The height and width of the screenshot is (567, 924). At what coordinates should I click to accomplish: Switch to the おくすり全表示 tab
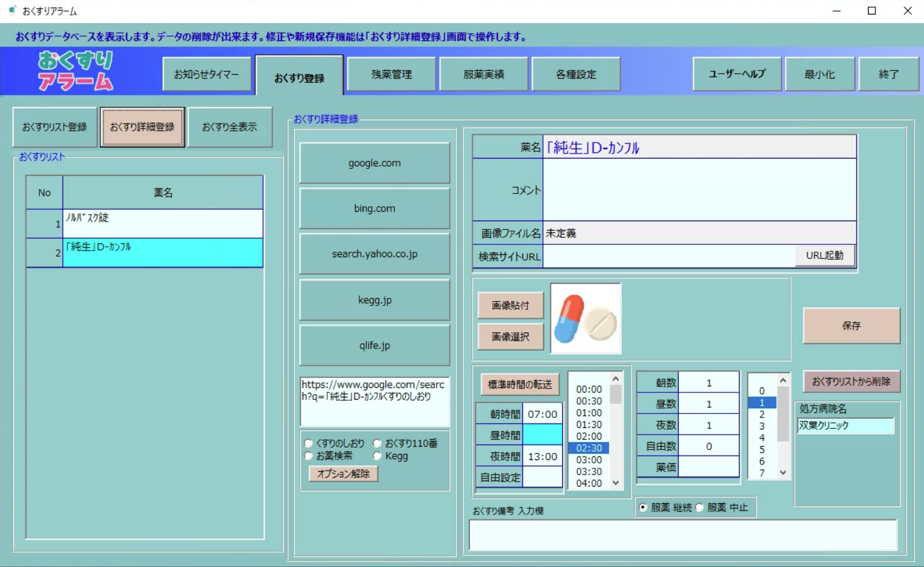(x=230, y=127)
